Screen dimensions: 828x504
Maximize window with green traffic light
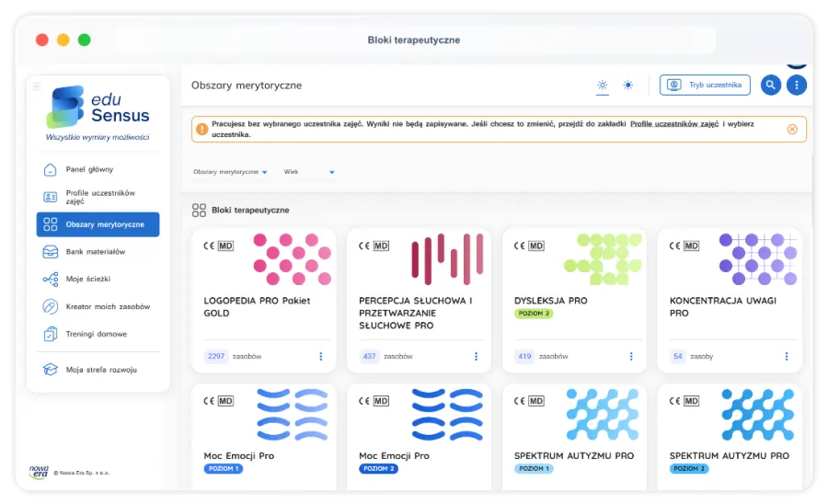[85, 40]
